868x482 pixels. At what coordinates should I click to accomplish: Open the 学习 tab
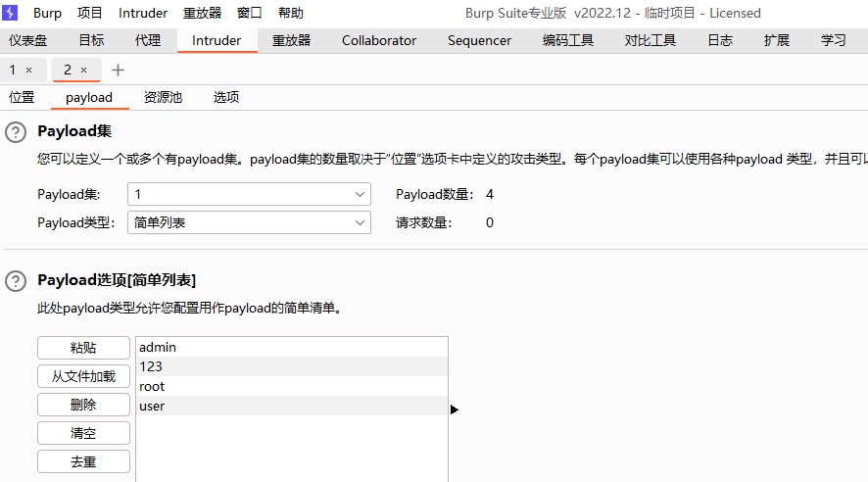833,40
